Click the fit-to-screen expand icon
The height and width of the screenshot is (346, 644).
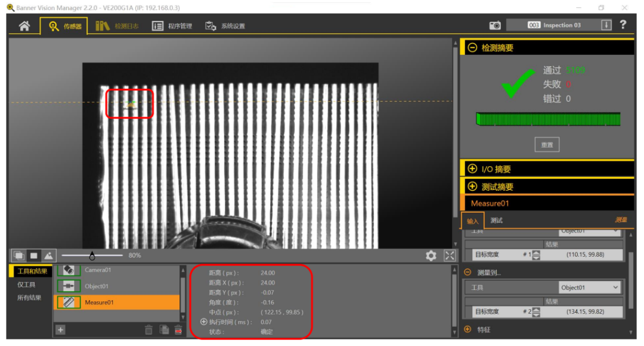click(450, 255)
